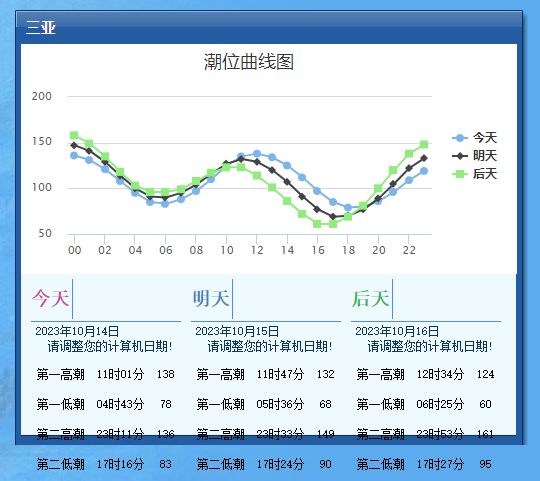Click 后天 second low tide time 17时27分
This screenshot has width=540, height=481.
coord(440,464)
